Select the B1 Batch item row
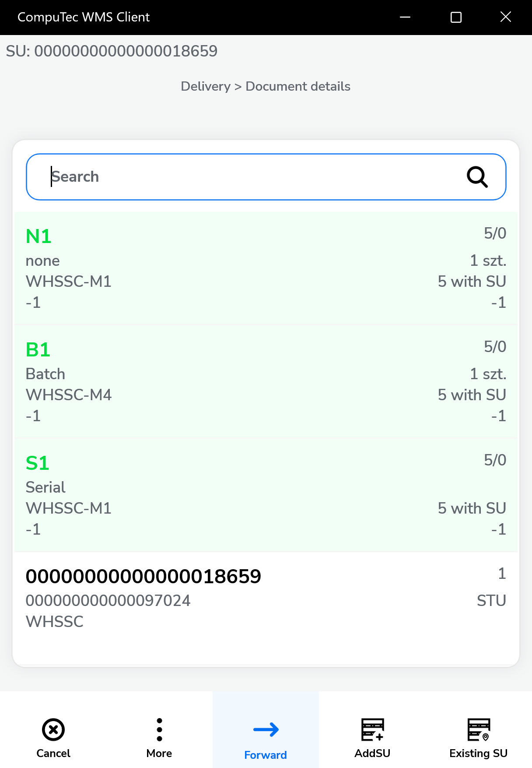This screenshot has height=768, width=532. tap(266, 382)
